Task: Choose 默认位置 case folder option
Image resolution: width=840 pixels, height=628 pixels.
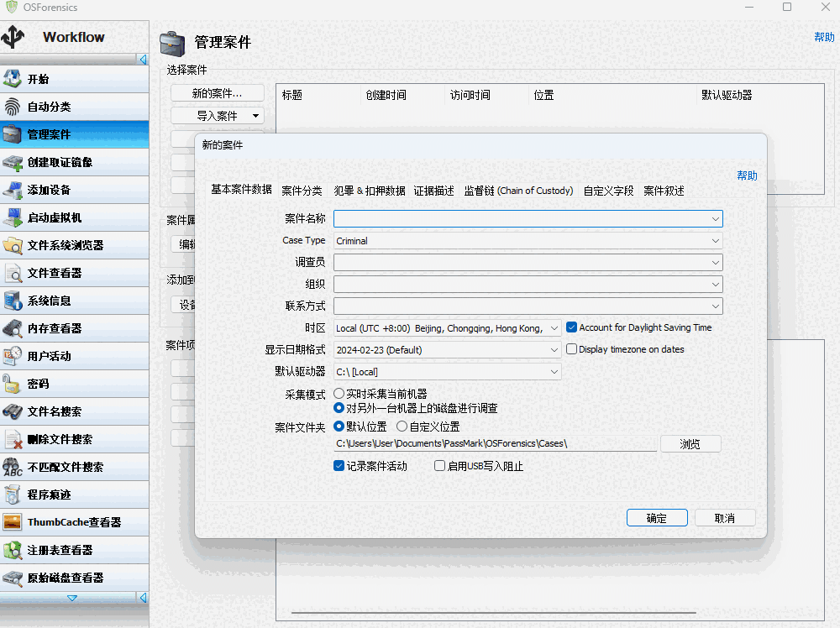Action: [x=339, y=427]
